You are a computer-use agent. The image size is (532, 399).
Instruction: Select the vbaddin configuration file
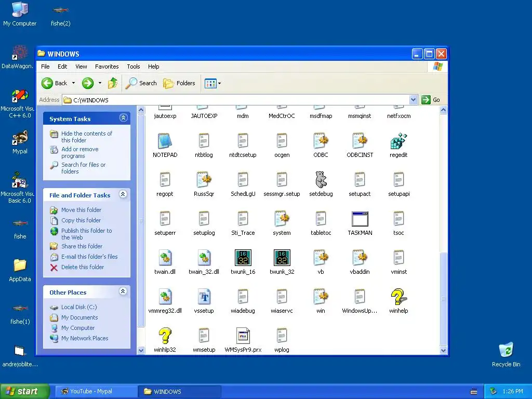[x=360, y=258]
